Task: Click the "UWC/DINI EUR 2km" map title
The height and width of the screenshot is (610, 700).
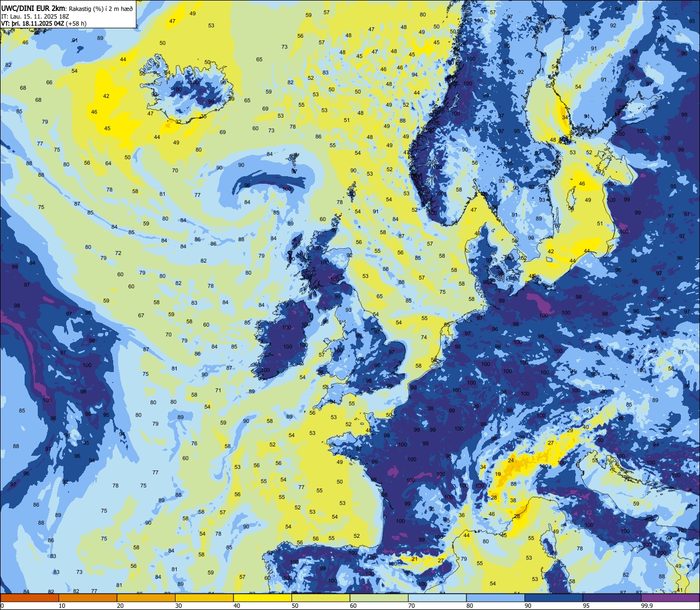Action: coord(33,8)
